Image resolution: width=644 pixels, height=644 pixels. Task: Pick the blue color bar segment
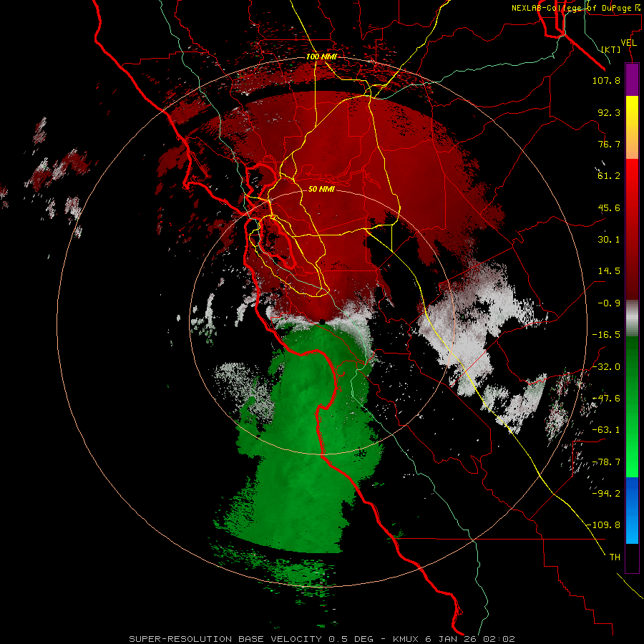(632, 510)
